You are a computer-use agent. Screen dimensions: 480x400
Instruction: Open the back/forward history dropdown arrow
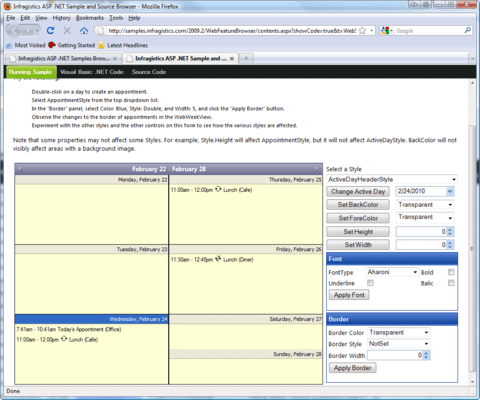click(x=37, y=31)
